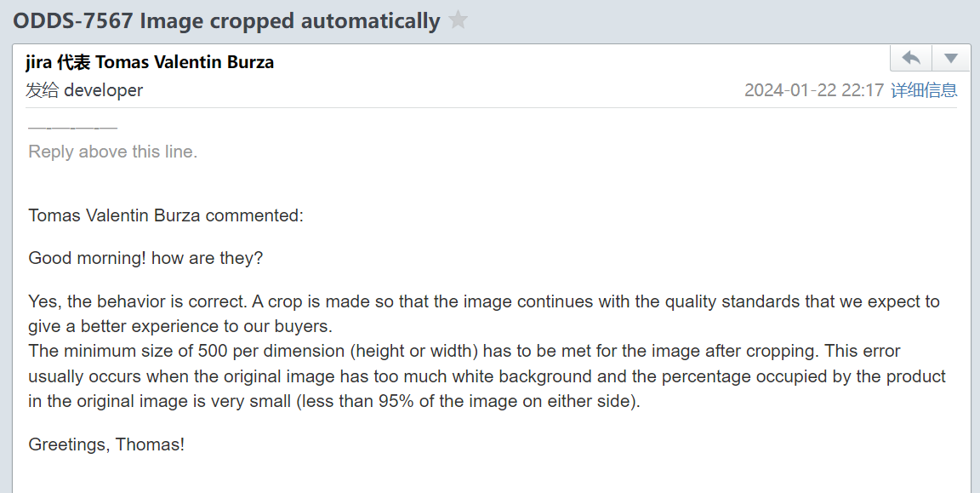Click the 发给 label before developer
The height and width of the screenshot is (493, 980).
[43, 90]
